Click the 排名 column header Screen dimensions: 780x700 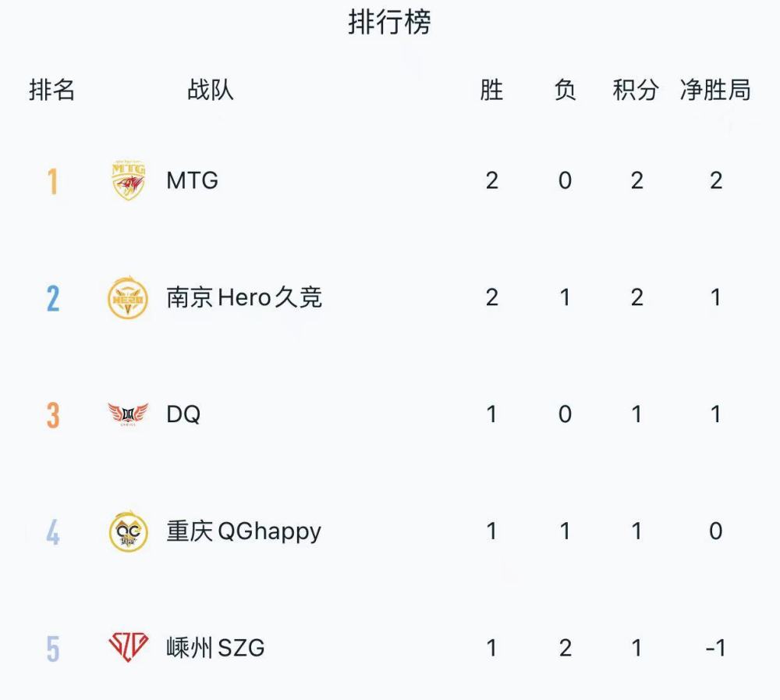[51, 90]
